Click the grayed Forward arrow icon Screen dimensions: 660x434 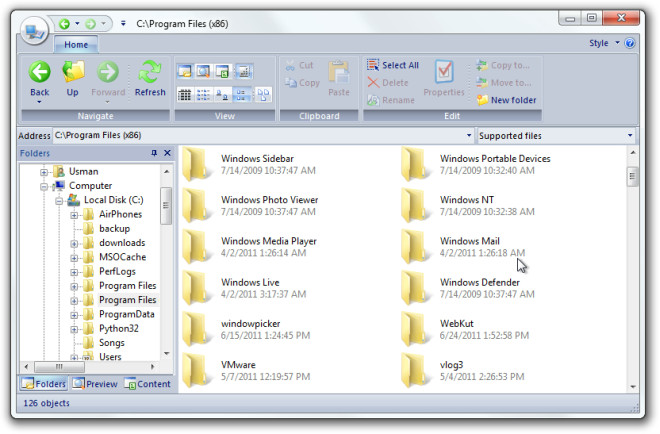[108, 72]
